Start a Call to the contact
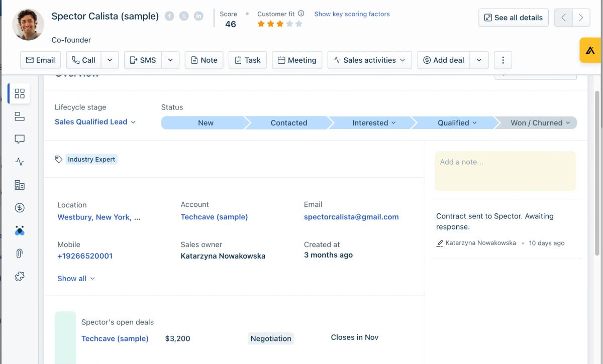603x364 pixels. tap(84, 60)
